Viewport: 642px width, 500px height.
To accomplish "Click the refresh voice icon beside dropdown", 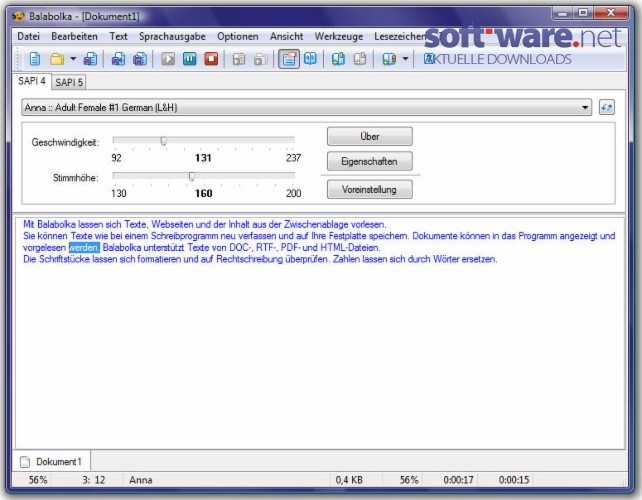I will (606, 107).
